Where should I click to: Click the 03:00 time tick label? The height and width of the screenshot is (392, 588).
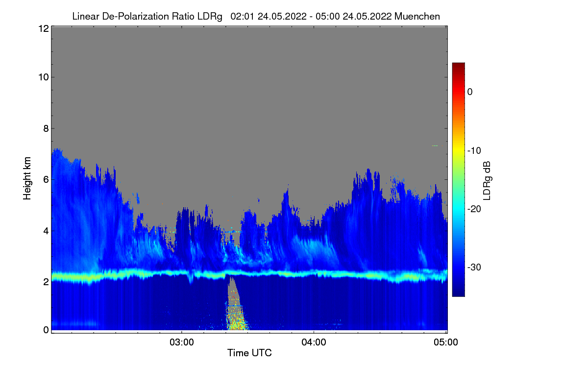pos(182,343)
